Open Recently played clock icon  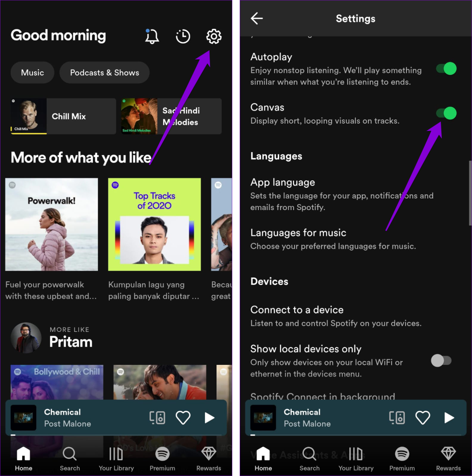pos(183,36)
